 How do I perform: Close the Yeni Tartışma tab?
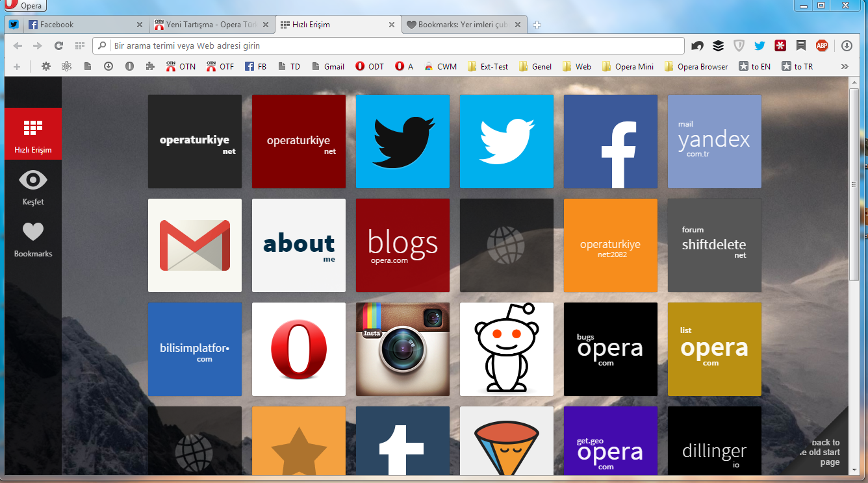coord(265,25)
